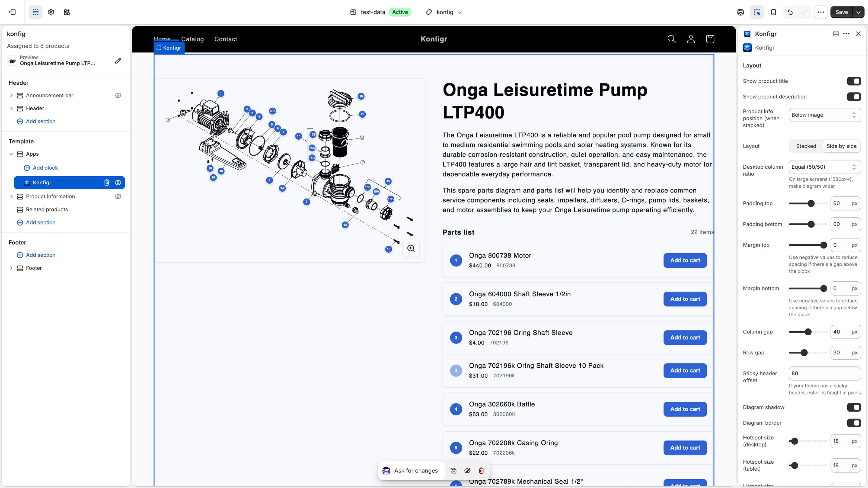
Task: Click the Ask for changes button
Action: click(x=410, y=470)
